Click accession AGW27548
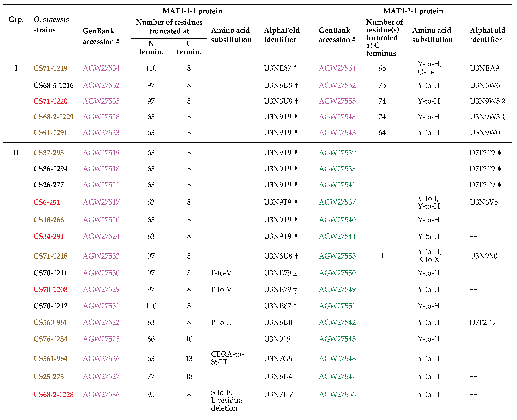This screenshot has height=420, width=517. coord(337,117)
